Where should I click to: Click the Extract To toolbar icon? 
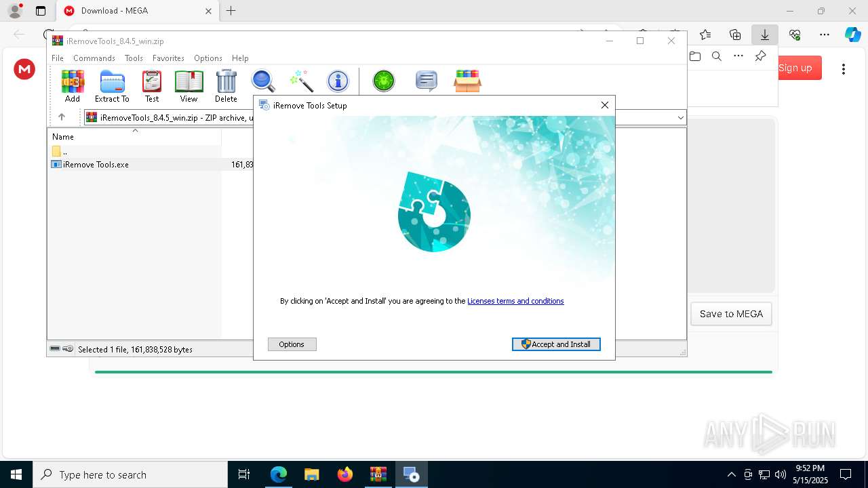tap(112, 86)
